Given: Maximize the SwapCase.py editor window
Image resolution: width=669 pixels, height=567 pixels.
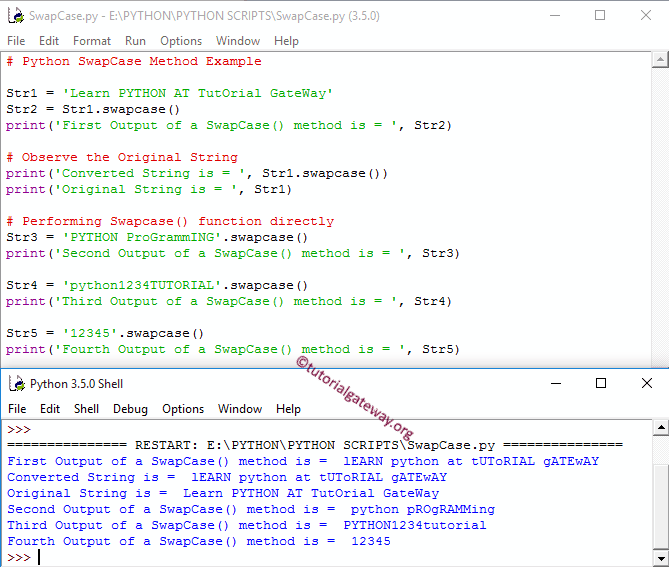Looking at the screenshot, I should (x=600, y=15).
